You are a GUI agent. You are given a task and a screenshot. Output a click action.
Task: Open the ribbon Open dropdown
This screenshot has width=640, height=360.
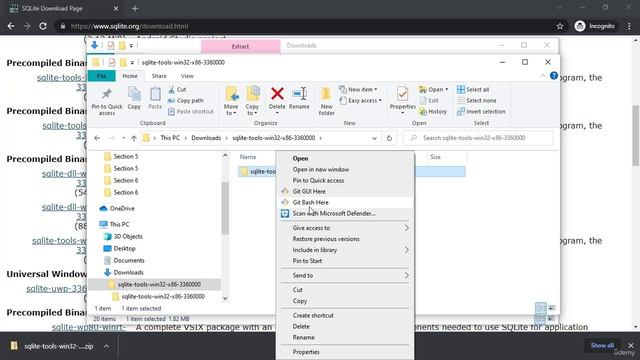[433, 89]
